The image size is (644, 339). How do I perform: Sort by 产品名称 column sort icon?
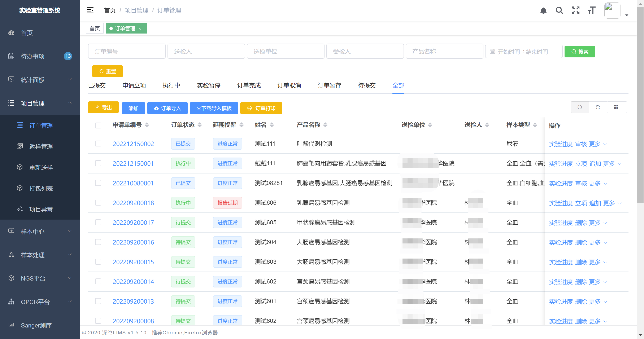tap(325, 125)
